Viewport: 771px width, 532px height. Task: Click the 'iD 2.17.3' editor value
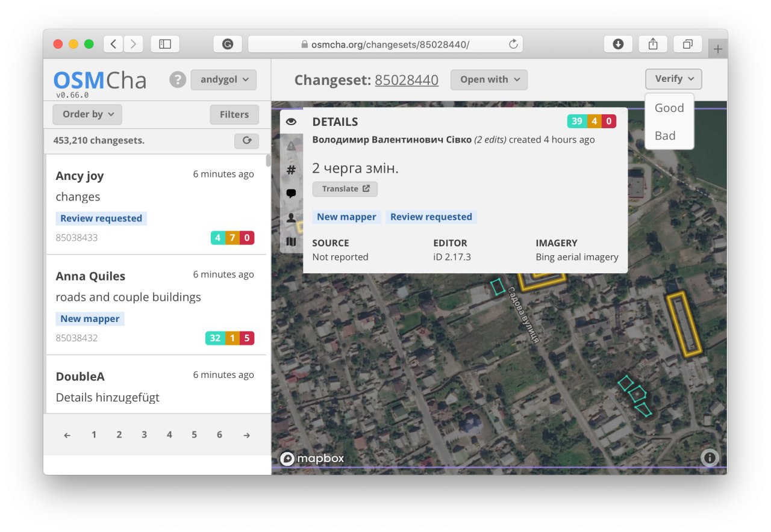pos(452,257)
